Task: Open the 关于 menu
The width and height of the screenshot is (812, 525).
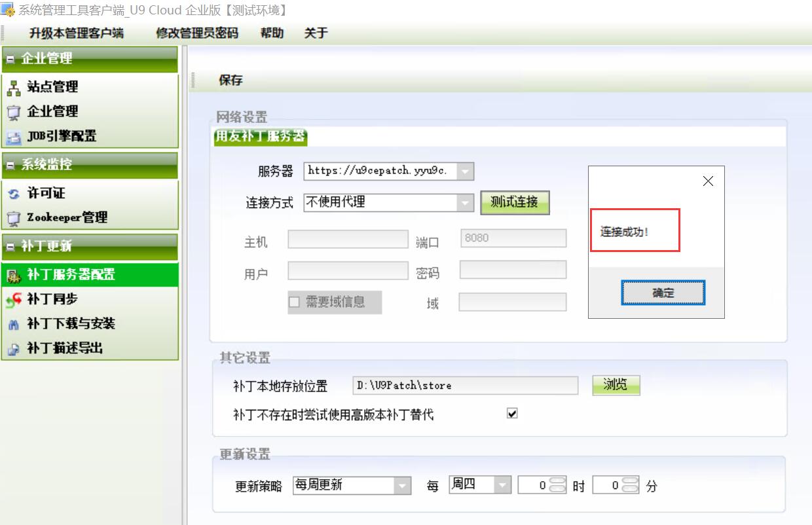Action: click(316, 33)
